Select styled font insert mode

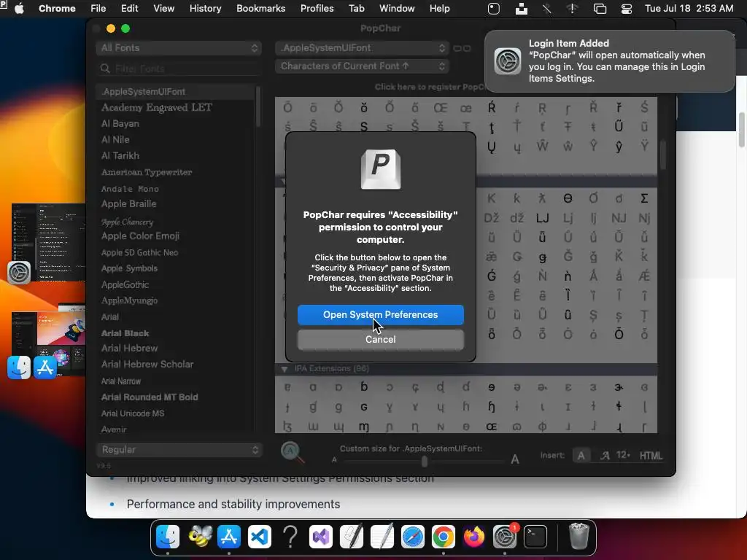coord(605,456)
